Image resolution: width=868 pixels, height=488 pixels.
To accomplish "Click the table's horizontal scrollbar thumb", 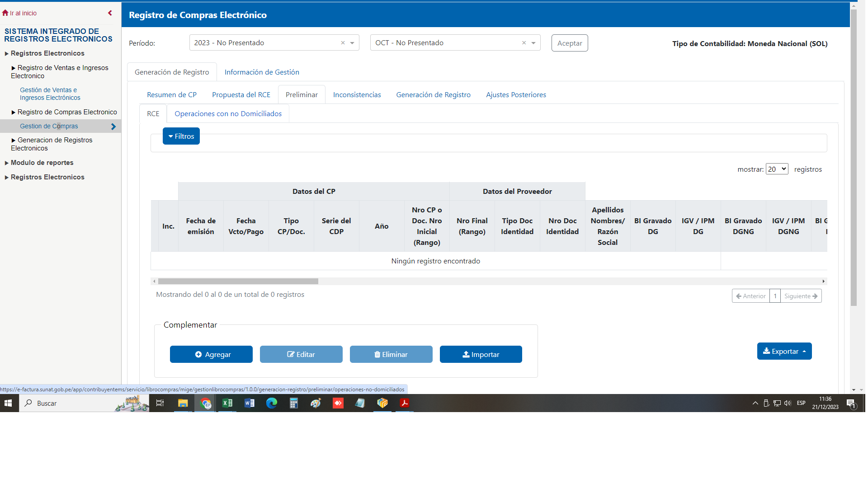I will [x=238, y=282].
